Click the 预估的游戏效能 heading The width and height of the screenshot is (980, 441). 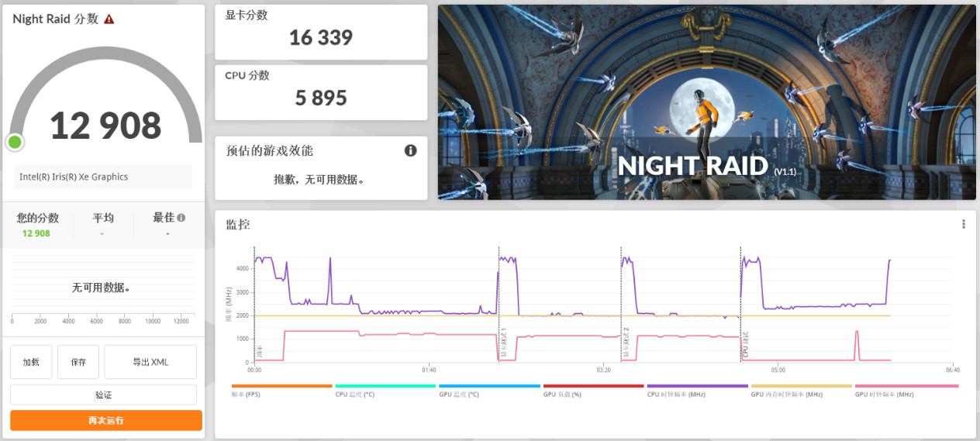[269, 150]
